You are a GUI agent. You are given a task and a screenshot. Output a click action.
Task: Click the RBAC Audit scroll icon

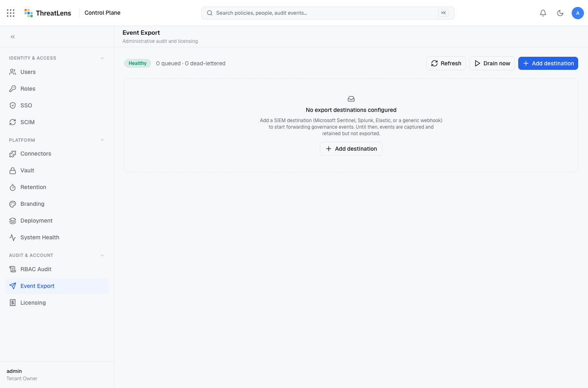(13, 269)
